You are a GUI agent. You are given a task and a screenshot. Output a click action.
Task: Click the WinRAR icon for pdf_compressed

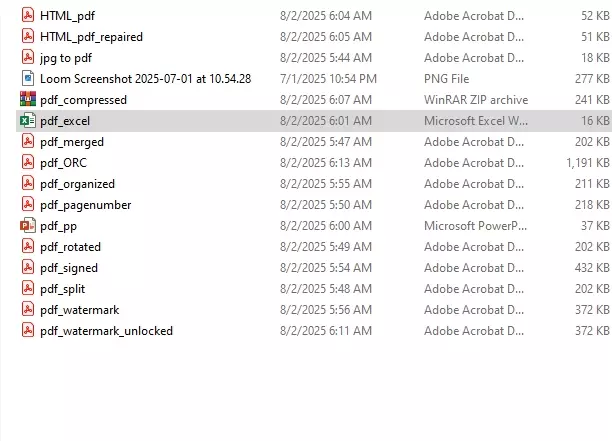[x=28, y=100]
